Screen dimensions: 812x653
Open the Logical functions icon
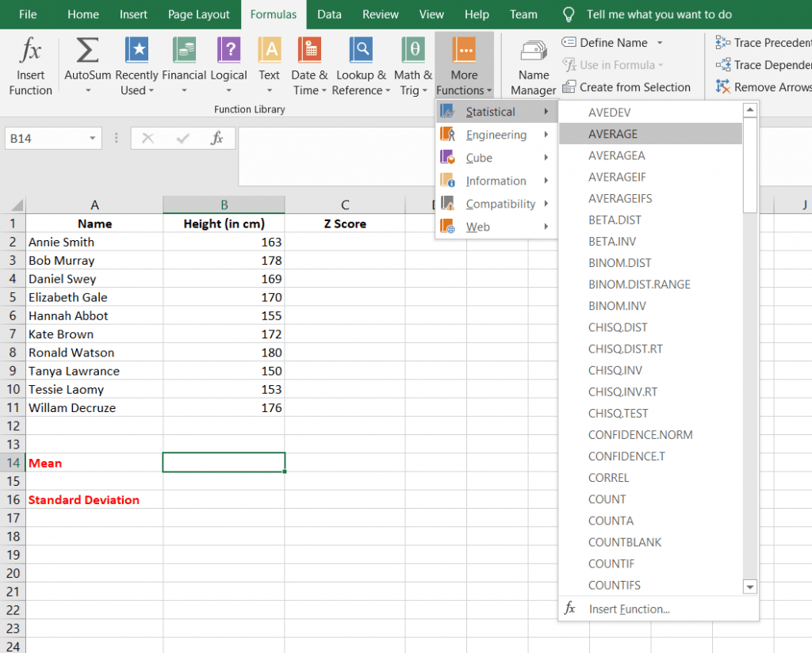pyautogui.click(x=229, y=50)
